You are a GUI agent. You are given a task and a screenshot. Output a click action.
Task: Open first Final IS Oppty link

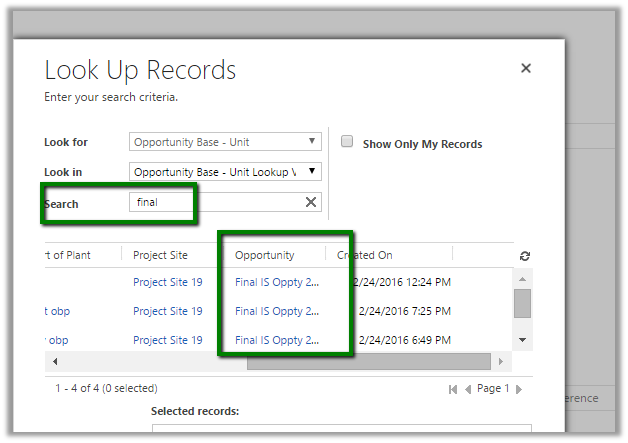point(277,282)
